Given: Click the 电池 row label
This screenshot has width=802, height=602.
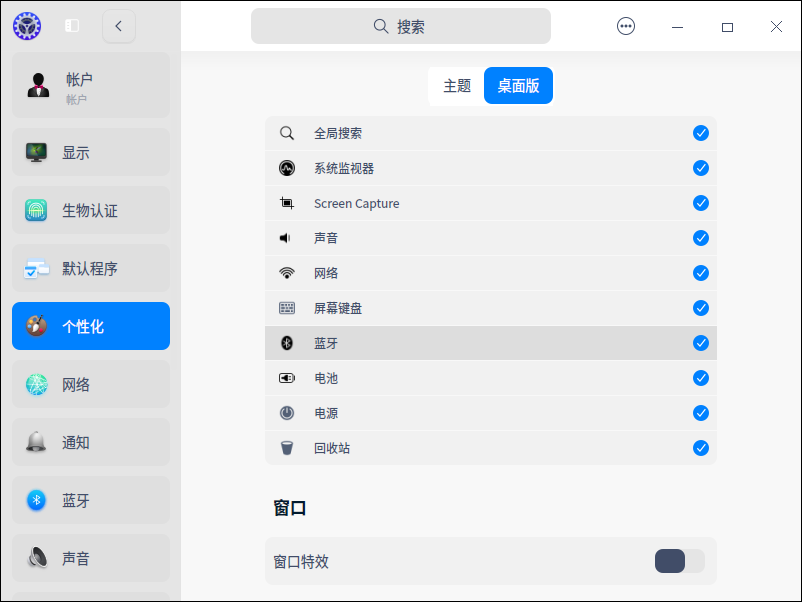Looking at the screenshot, I should pyautogui.click(x=326, y=378).
